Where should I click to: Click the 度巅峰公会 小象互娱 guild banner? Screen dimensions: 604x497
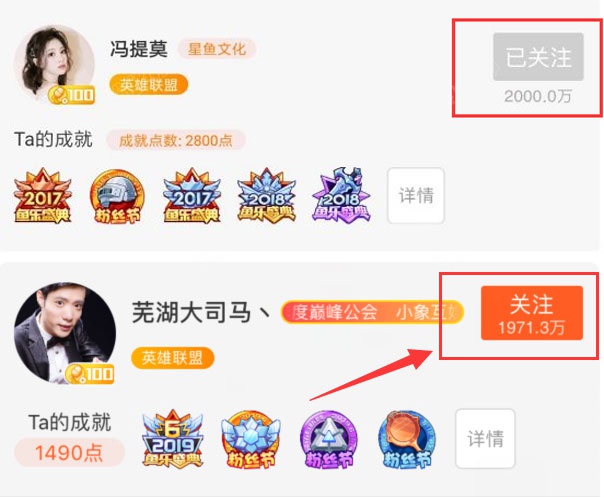(372, 312)
